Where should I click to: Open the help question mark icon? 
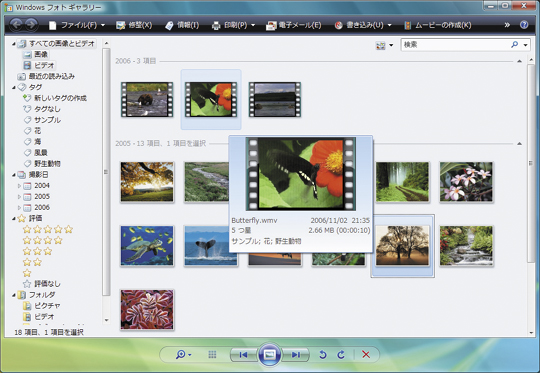524,25
